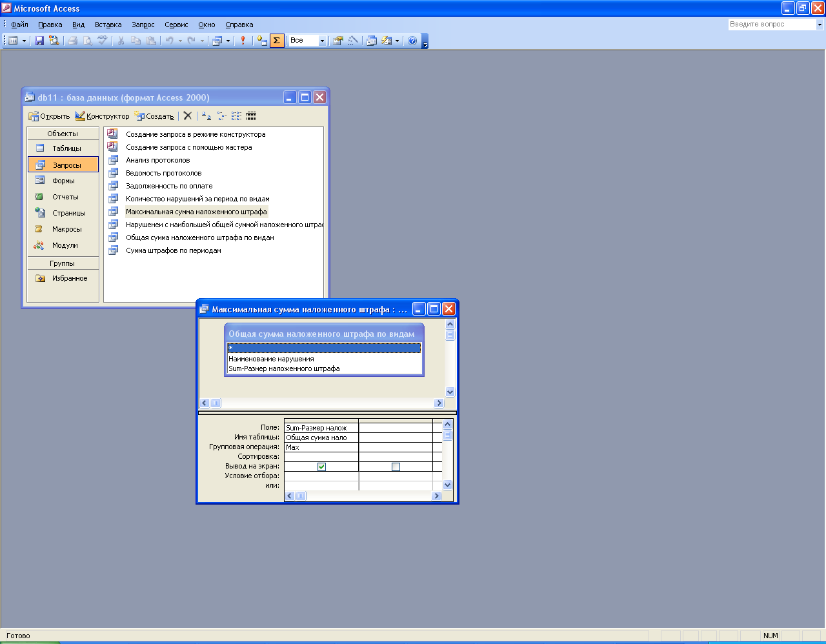Screen dimensions: 826x644
Task: Click the Build expression icon
Action: (x=352, y=41)
